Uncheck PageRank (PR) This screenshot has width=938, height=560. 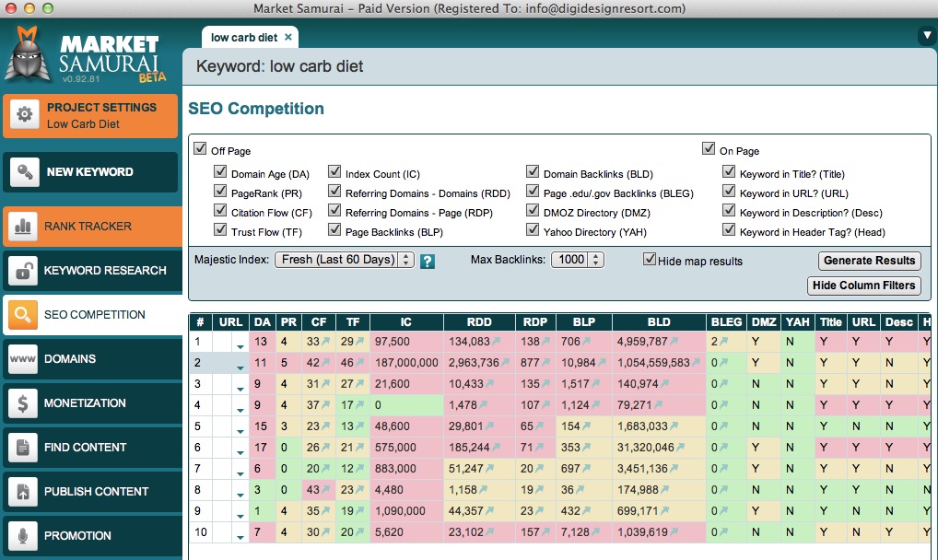(220, 191)
